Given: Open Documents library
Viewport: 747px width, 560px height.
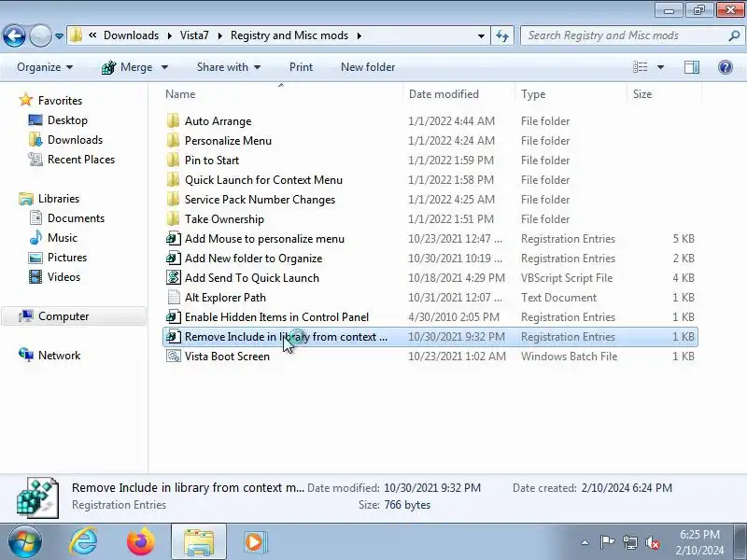Looking at the screenshot, I should point(76,218).
